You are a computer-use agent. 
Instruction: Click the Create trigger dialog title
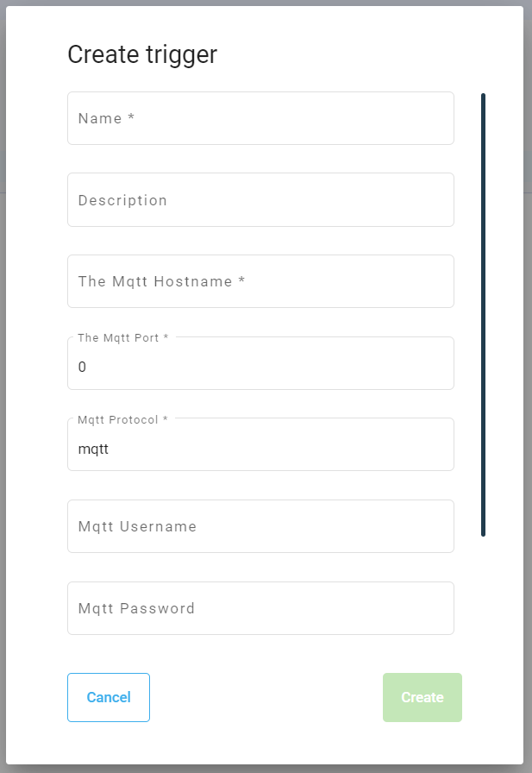coord(141,54)
